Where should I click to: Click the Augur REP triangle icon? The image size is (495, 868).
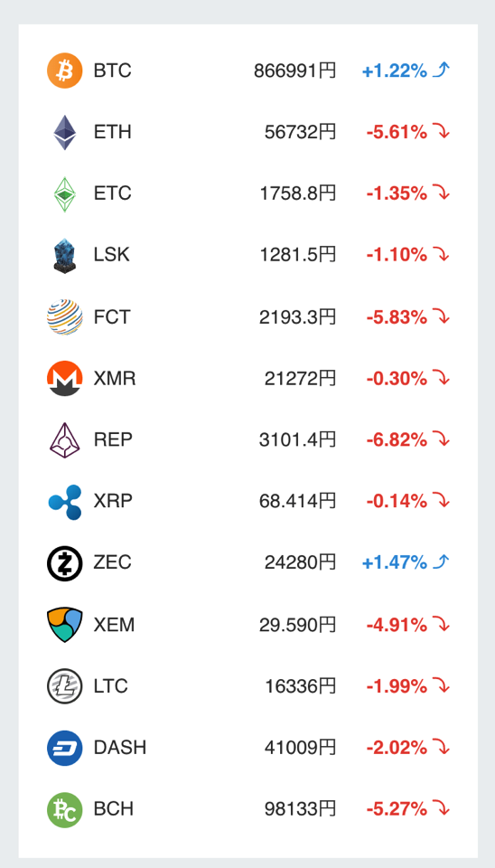pyautogui.click(x=65, y=440)
